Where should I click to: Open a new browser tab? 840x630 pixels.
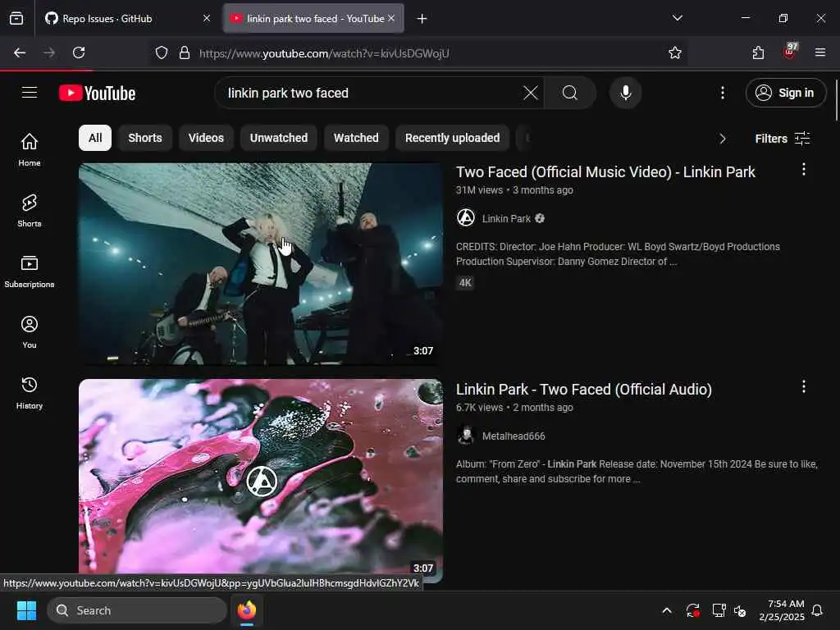pos(422,19)
